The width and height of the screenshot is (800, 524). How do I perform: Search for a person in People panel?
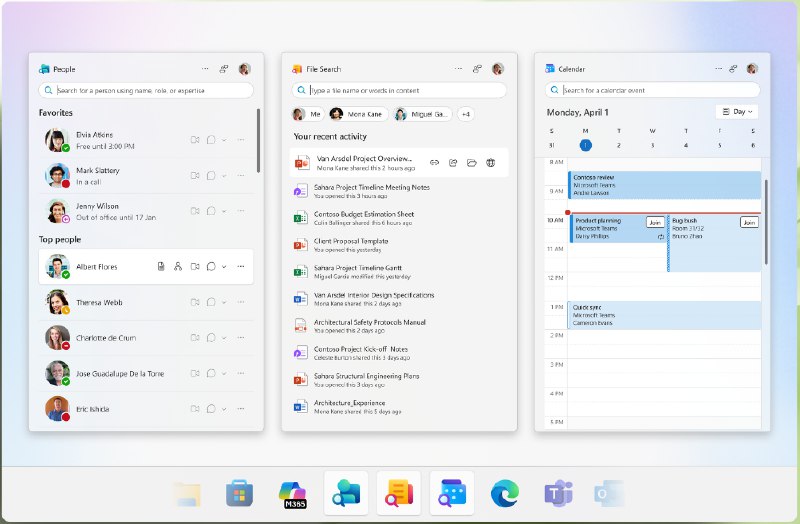(146, 90)
